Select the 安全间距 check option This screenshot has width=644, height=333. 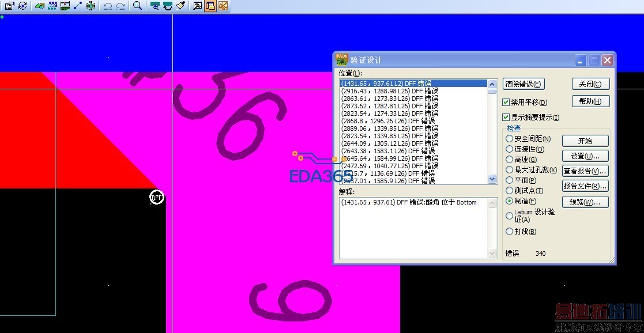pyautogui.click(x=509, y=139)
